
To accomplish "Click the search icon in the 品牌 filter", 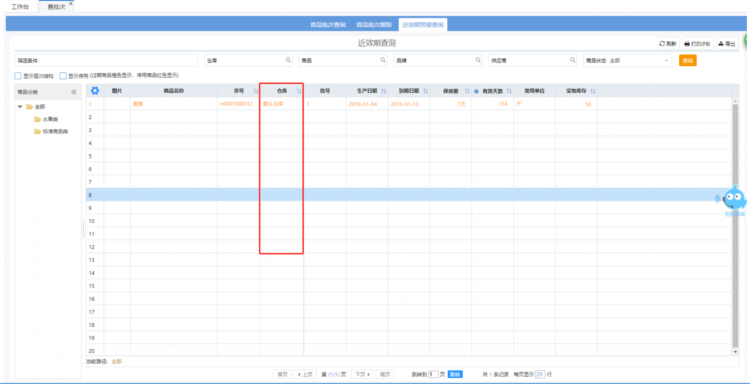I will tap(478, 60).
